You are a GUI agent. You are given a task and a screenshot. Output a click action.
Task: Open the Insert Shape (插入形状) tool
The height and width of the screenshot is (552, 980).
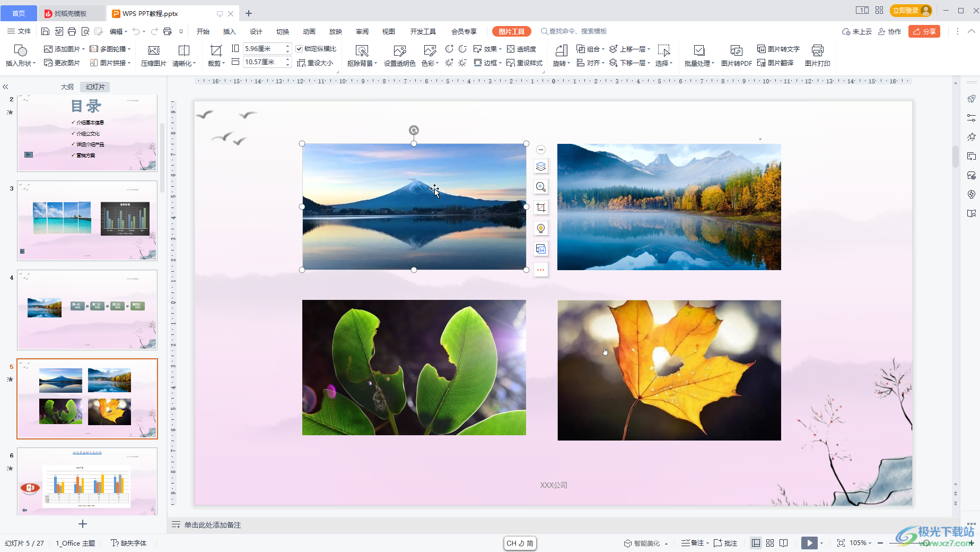(x=21, y=55)
